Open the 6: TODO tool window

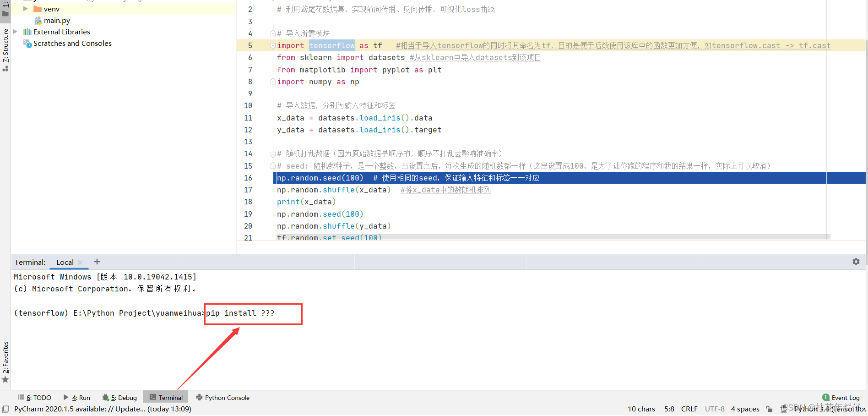point(34,397)
